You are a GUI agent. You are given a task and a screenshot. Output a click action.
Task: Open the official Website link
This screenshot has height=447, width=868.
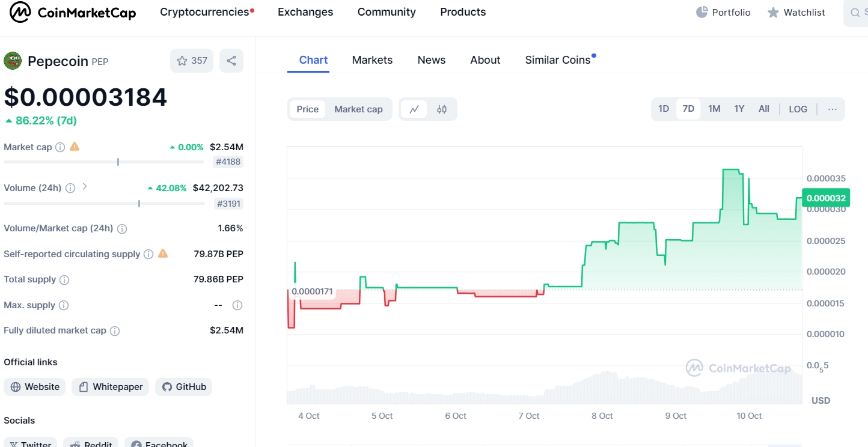[35, 387]
